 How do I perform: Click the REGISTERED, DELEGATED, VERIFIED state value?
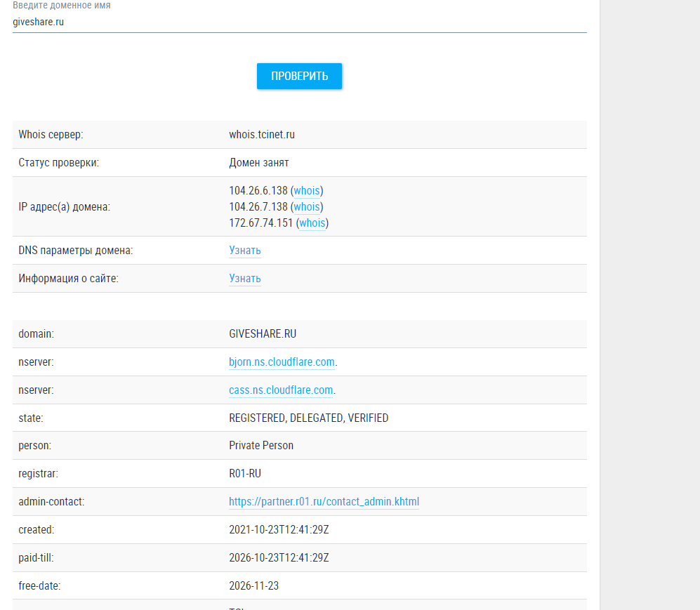308,418
